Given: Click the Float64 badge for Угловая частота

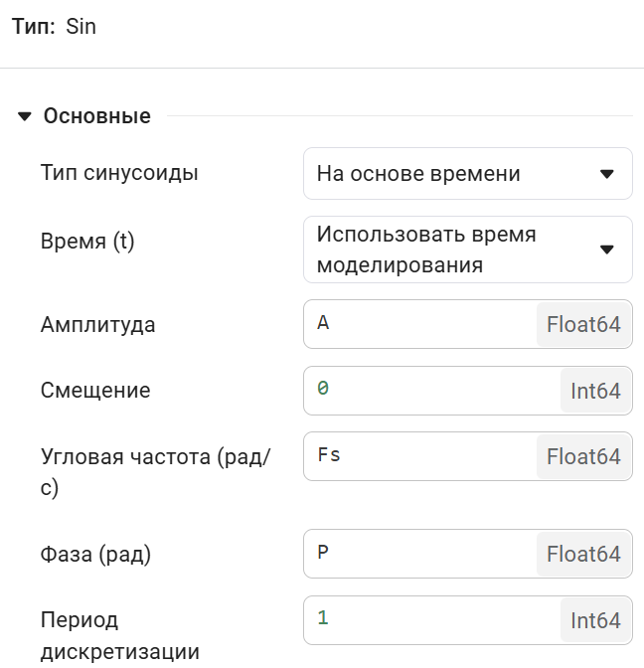Looking at the screenshot, I should pos(583,456).
